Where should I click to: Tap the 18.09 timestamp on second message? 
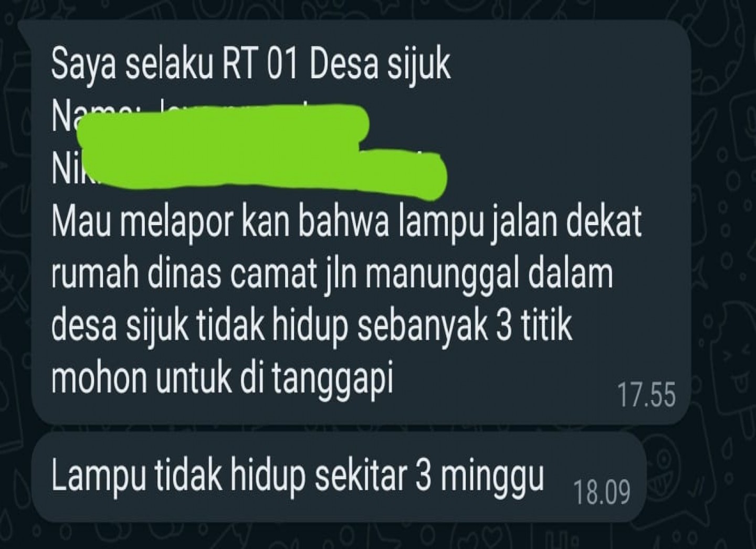(x=602, y=492)
